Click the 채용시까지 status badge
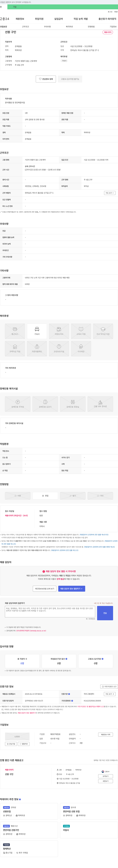The width and height of the screenshot is (118, 868). [108, 32]
